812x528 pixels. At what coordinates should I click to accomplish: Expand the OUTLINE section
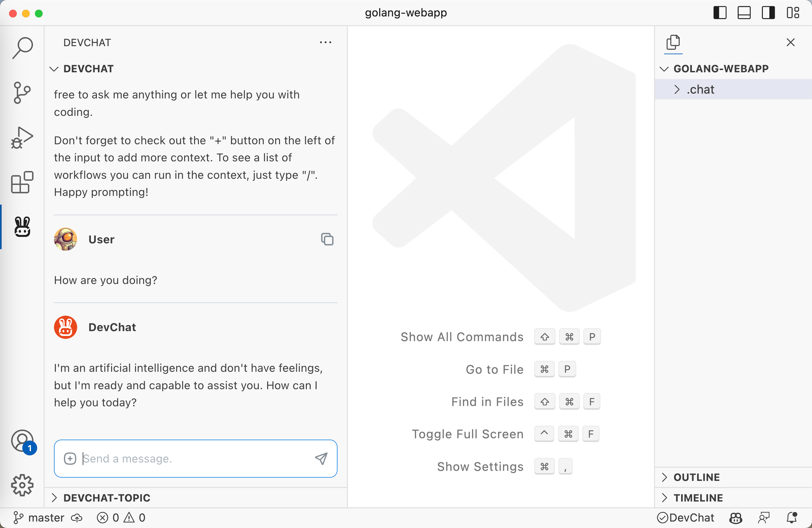click(696, 477)
